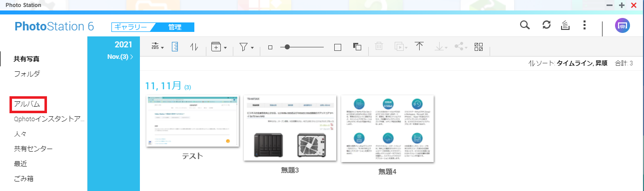Click the thumbnail size slider handle
Image resolution: width=644 pixels, height=191 pixels.
287,47
